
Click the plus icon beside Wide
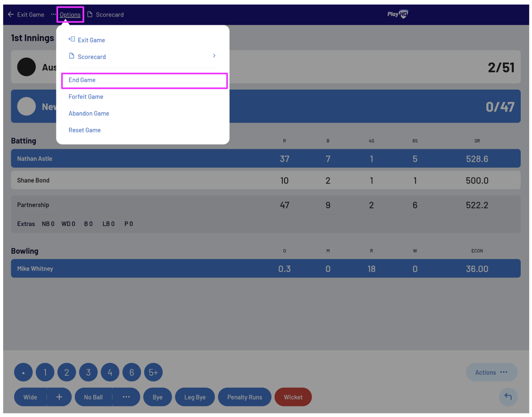(59, 397)
